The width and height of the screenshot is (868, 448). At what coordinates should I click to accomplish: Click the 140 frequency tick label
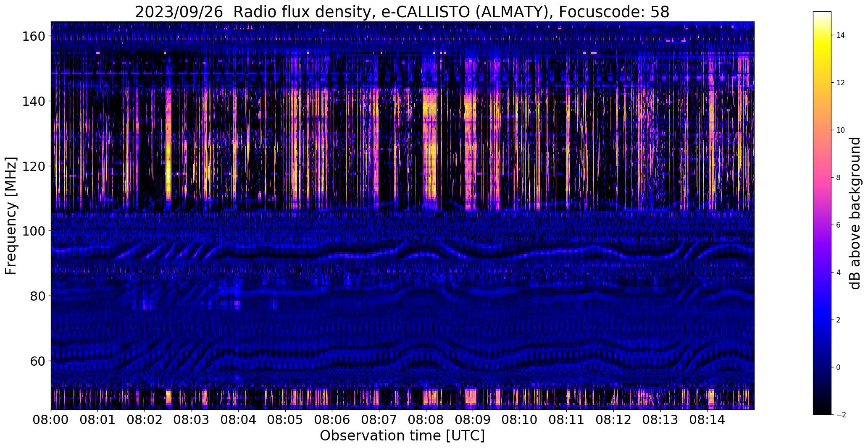[33, 101]
